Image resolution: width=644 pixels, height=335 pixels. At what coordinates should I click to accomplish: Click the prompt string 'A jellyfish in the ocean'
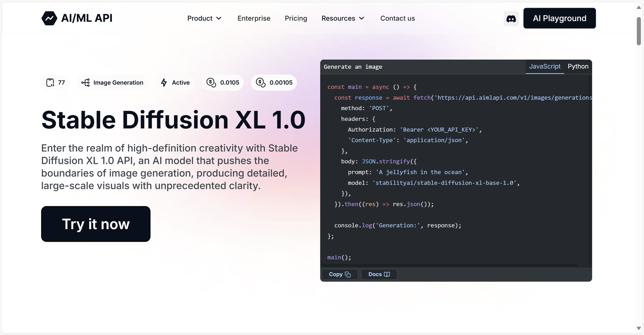[420, 172]
